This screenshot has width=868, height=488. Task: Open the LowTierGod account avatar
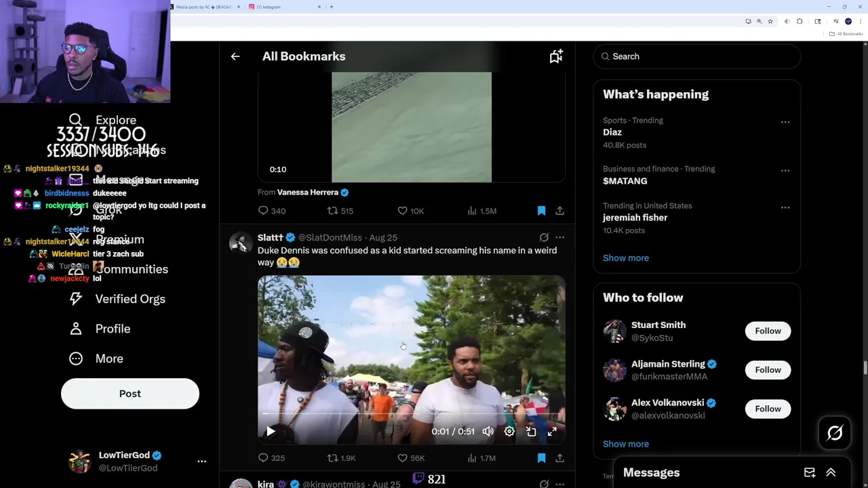(80, 461)
